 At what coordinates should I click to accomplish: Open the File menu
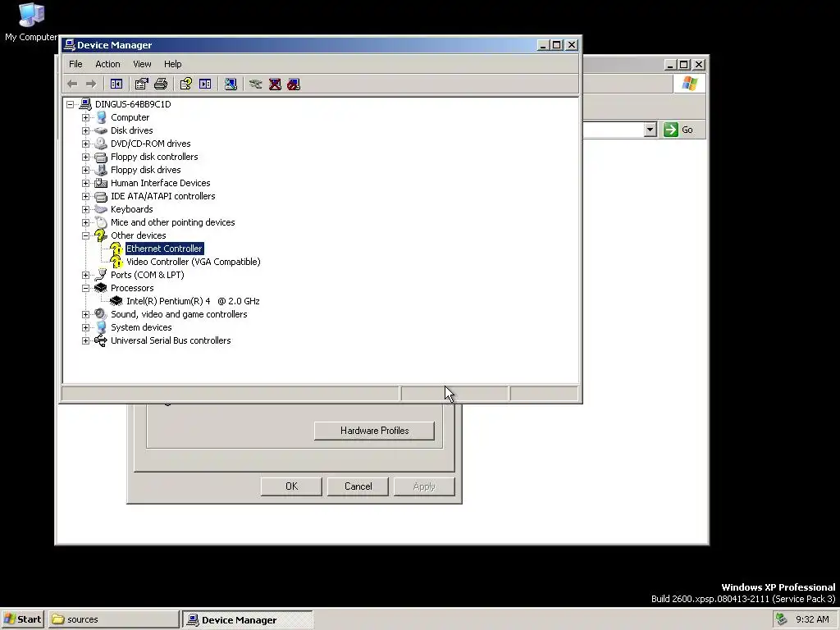(x=75, y=64)
